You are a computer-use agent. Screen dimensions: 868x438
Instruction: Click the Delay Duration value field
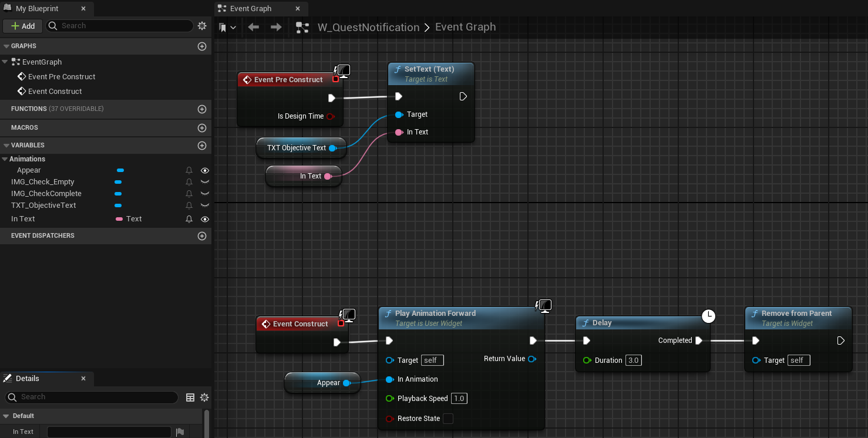coord(633,360)
